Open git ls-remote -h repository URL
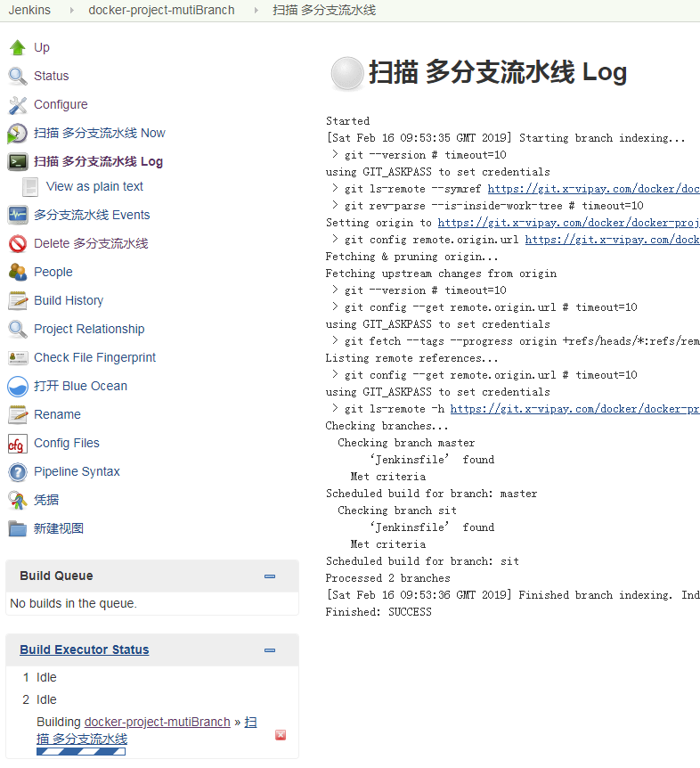Viewport: 700px width, 768px height. [x=574, y=409]
